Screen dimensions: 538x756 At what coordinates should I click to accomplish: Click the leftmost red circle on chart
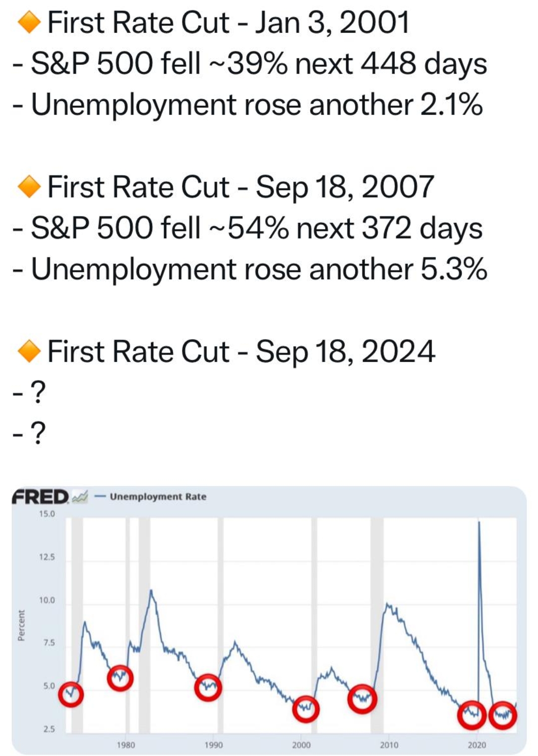click(x=71, y=694)
